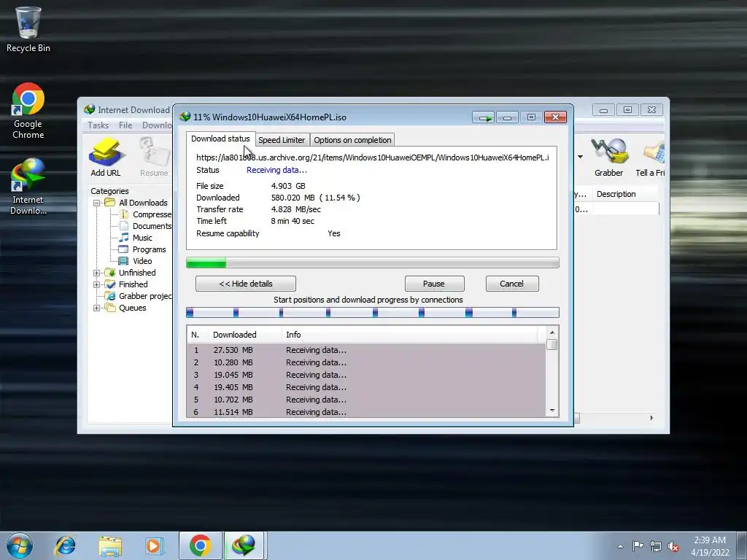Click the Downloaded column header
This screenshot has width=747, height=560.
(245, 335)
